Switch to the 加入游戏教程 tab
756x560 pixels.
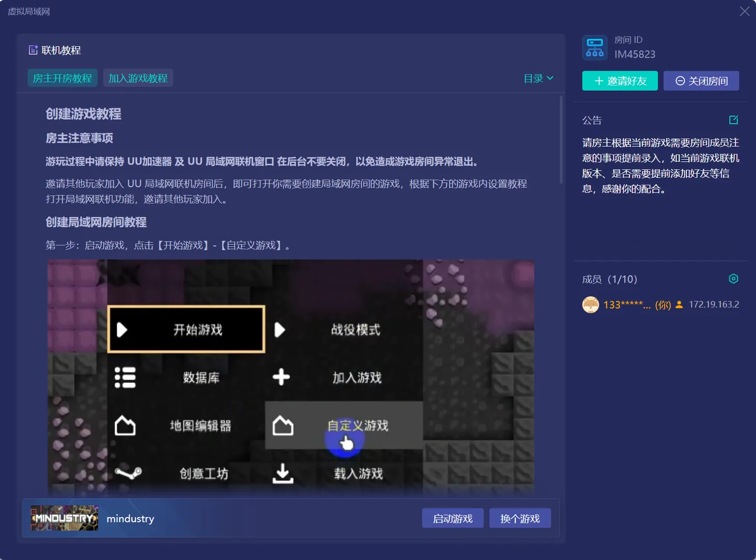(138, 78)
